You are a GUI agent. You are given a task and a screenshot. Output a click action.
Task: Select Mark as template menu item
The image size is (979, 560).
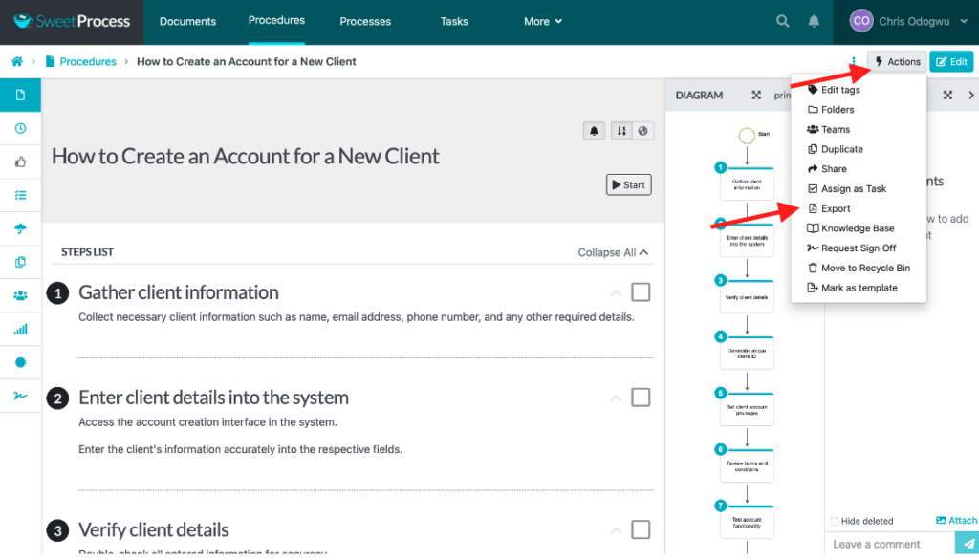coord(858,288)
